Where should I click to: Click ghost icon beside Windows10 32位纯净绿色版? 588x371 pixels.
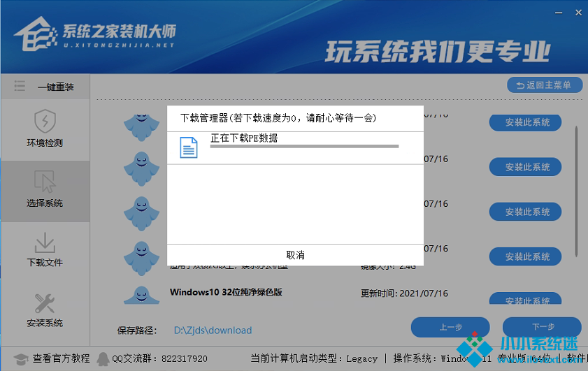click(x=141, y=295)
